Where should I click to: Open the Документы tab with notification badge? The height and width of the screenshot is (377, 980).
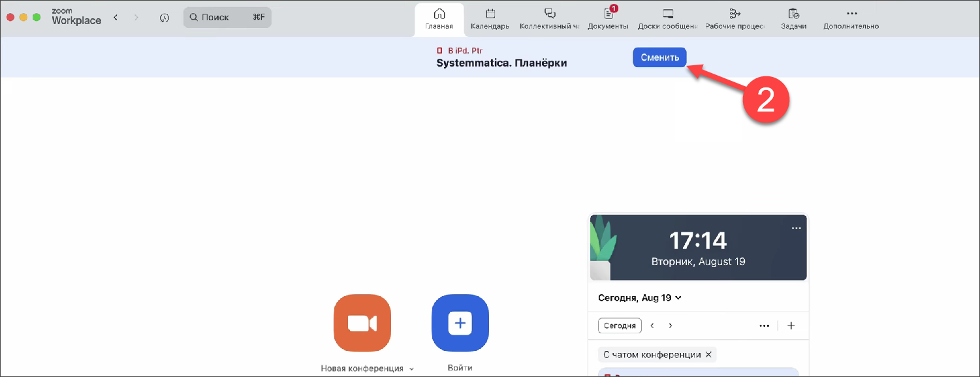608,18
